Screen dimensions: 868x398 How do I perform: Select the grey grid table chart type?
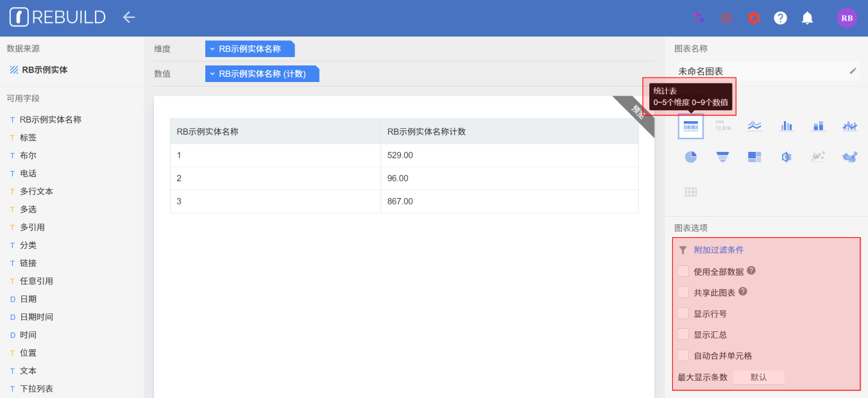pos(691,192)
